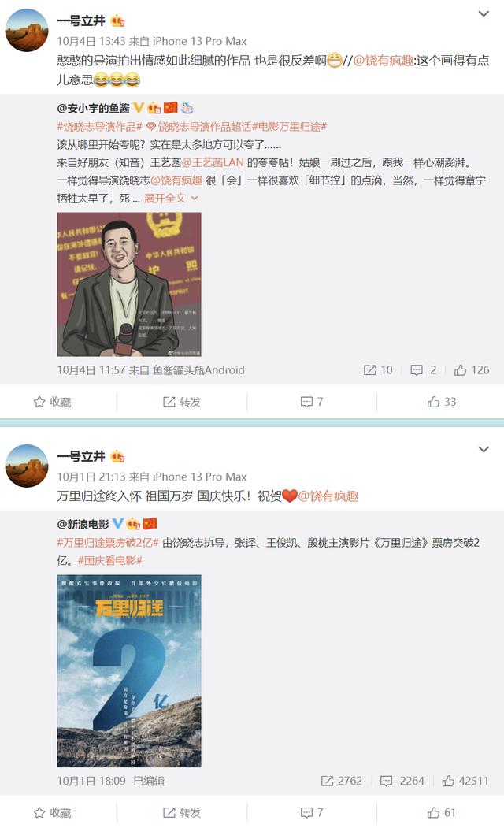View the cartoon director illustration image
Viewport: 504px width, 828px height.
129,284
